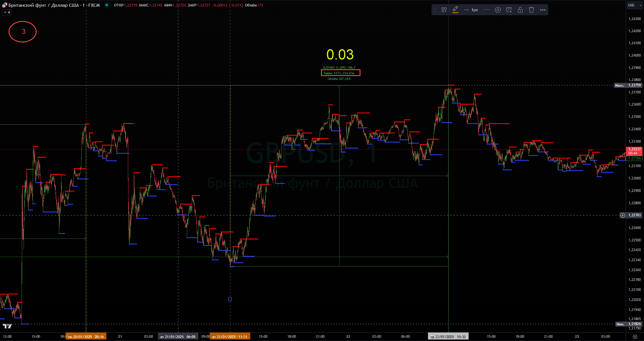This screenshot has height=341, width=644.
Task: Click the Мин. 1,21826 price label
Action: pos(628,324)
